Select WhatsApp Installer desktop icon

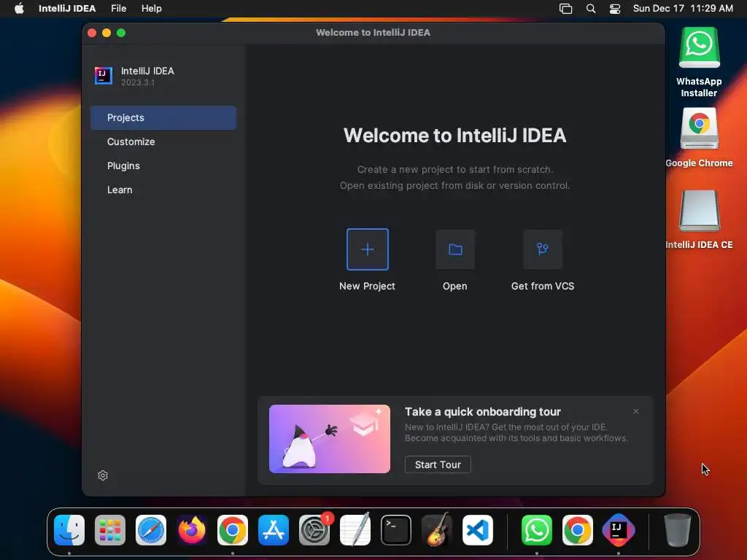pos(699,61)
